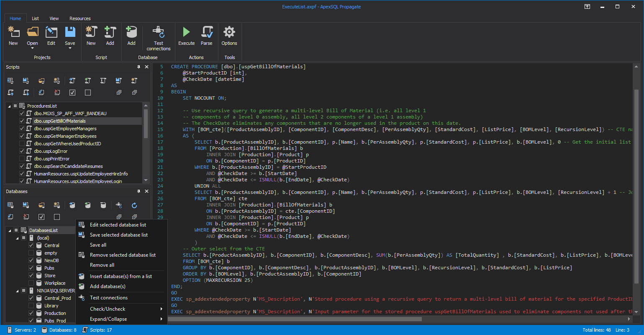Click the New project icon in ribbon
Image resolution: width=644 pixels, height=335 pixels.
click(x=13, y=32)
